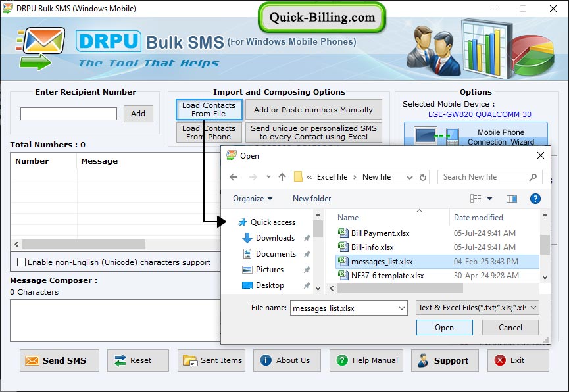
Task: Select the Excel file breadcrumb
Action: pyautogui.click(x=332, y=177)
